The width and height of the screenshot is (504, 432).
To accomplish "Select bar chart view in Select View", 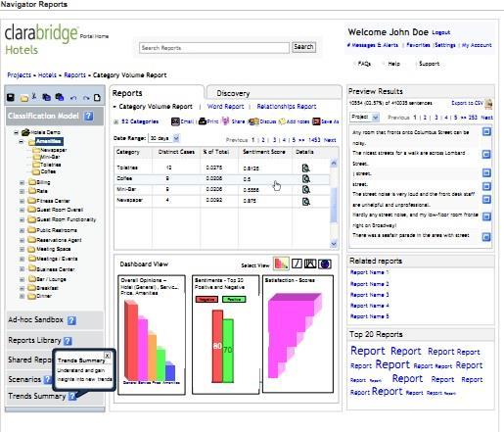I will pyautogui.click(x=281, y=264).
